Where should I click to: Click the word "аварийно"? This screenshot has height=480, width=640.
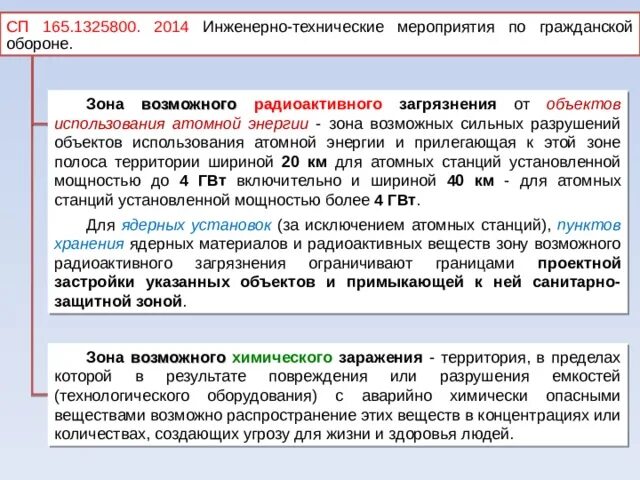pos(397,396)
